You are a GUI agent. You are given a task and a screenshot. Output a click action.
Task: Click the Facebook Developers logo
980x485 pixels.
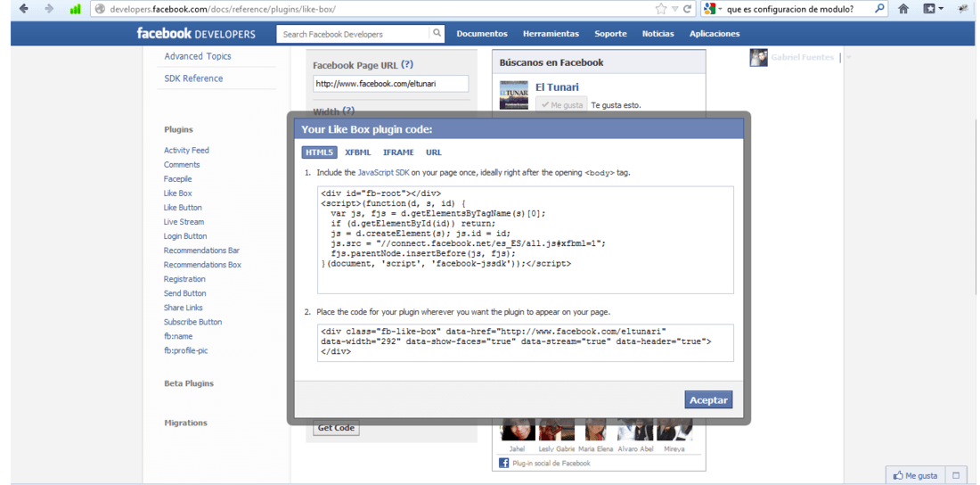pos(196,34)
